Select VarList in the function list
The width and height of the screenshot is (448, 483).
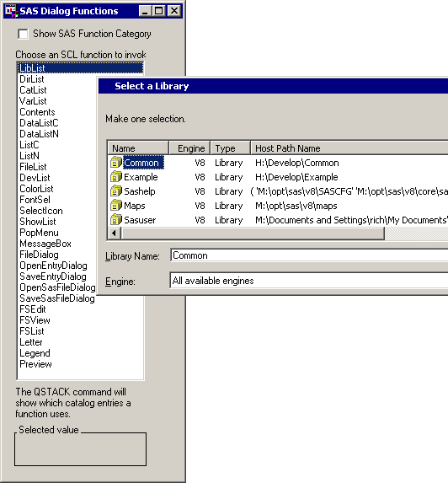33,101
